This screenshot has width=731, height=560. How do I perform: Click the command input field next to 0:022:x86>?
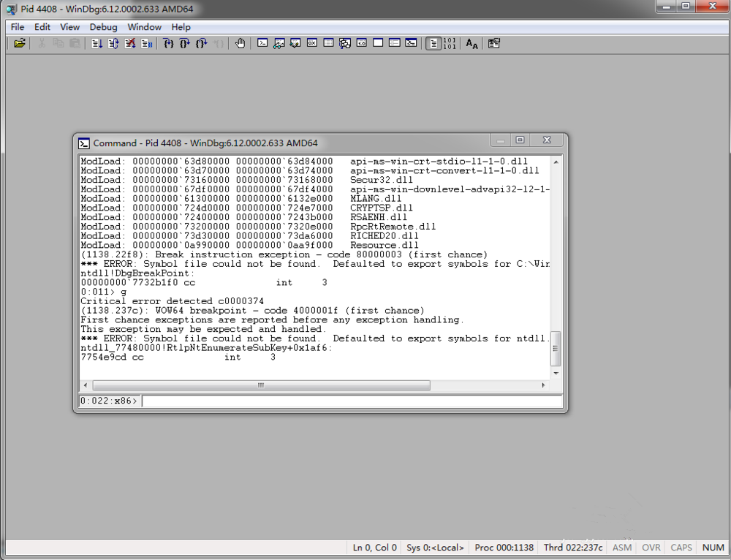point(351,401)
